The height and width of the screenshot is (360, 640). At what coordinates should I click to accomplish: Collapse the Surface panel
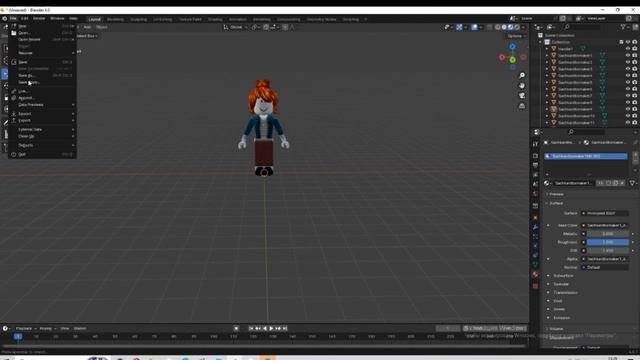pyautogui.click(x=555, y=203)
